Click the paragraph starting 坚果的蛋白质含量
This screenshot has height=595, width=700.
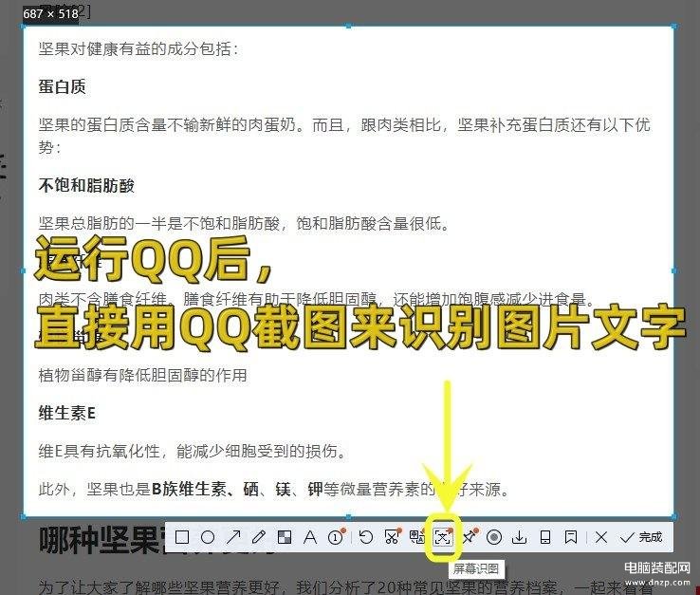344,136
